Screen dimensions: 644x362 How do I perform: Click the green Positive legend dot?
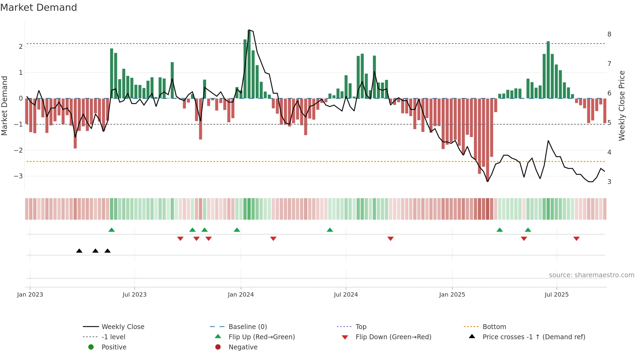91,347
